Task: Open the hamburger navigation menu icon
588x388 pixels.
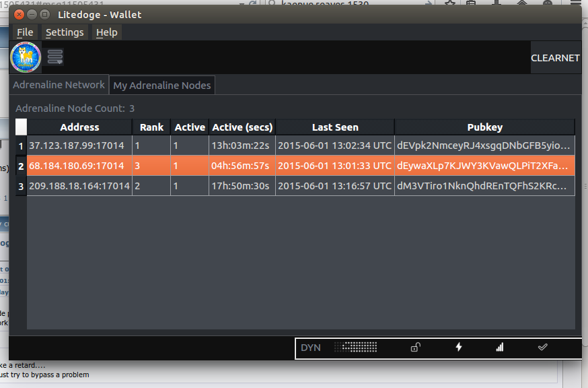Action: [54, 57]
